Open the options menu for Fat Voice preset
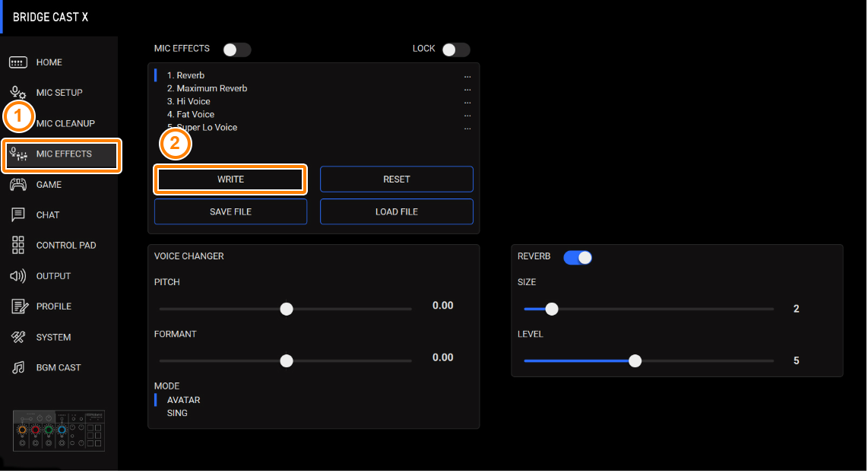The height and width of the screenshot is (473, 868). [x=467, y=115]
